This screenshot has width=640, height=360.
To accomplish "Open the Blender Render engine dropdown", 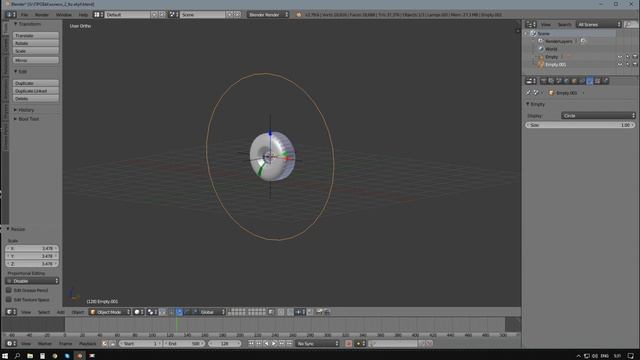I will 268,15.
